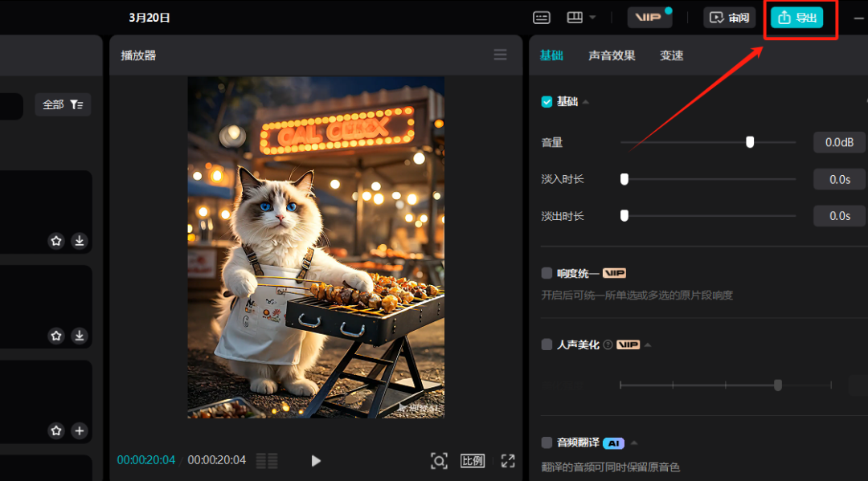Open the 全部 filter dropdown

point(63,104)
